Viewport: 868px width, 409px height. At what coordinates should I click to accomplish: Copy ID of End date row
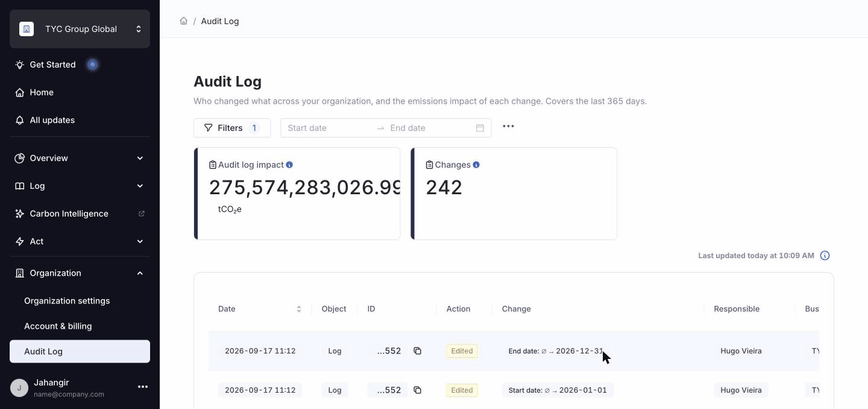click(417, 351)
